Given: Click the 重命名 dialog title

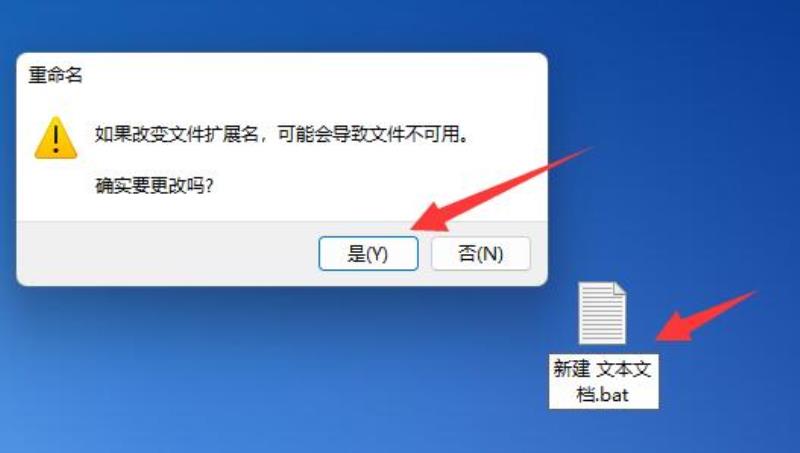Looking at the screenshot, I should click(x=55, y=76).
